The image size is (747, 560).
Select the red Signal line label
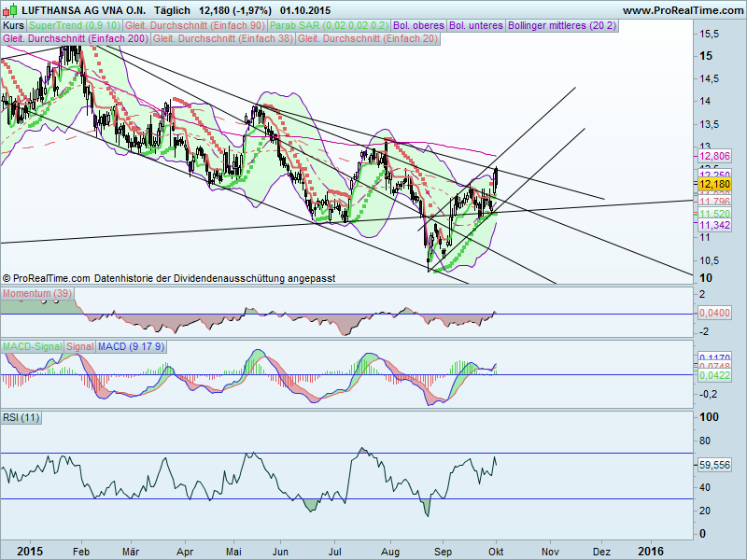(80, 346)
